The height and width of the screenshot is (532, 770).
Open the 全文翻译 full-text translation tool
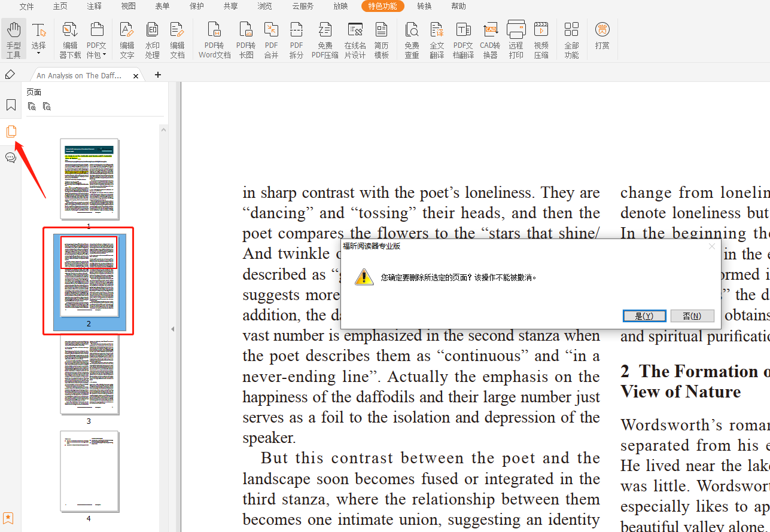[x=437, y=39]
